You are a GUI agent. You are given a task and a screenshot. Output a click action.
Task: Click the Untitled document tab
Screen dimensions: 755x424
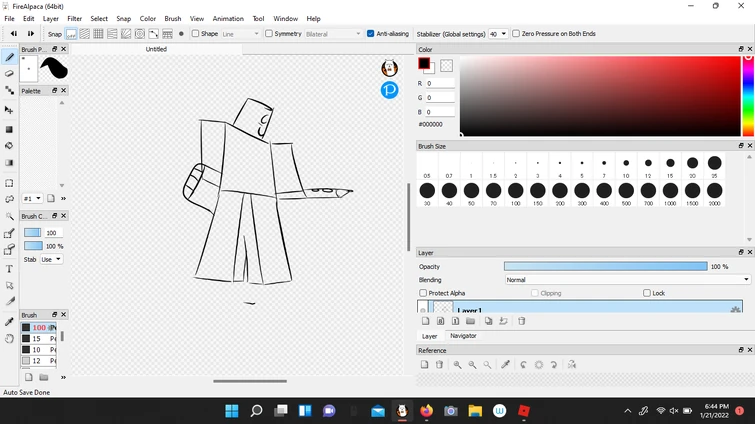pyautogui.click(x=156, y=49)
